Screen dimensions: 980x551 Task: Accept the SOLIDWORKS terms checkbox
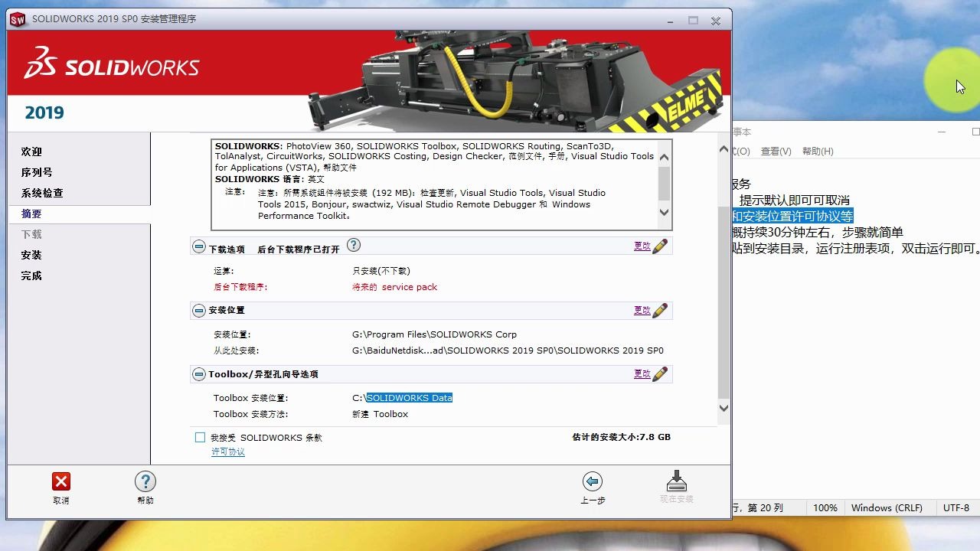coord(201,438)
